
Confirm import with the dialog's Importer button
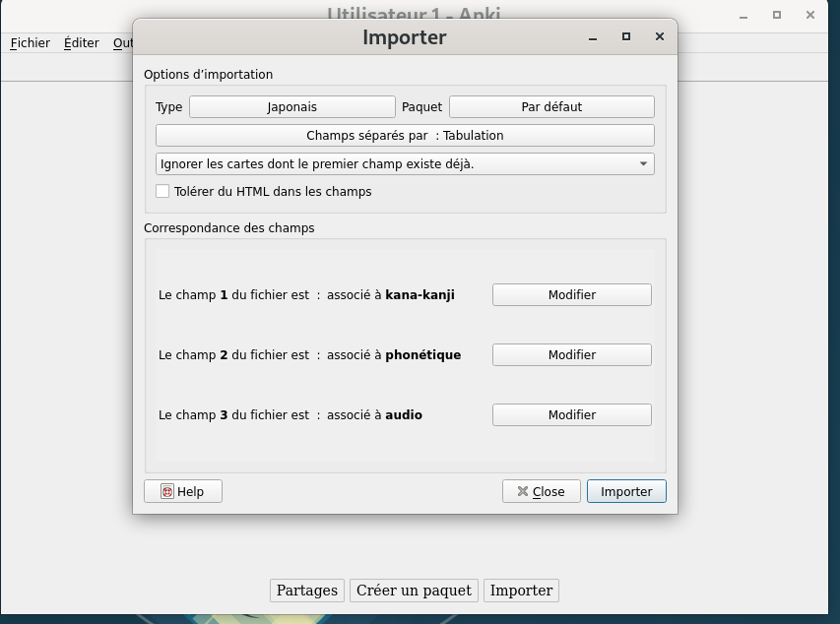click(626, 491)
